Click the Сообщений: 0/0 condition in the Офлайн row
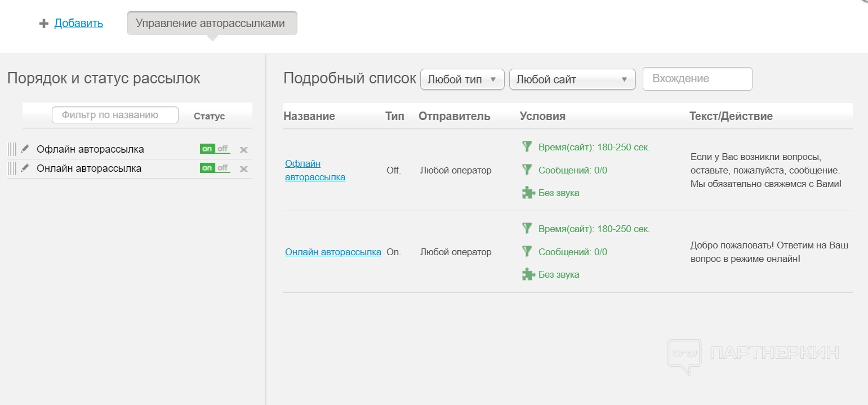 click(x=572, y=170)
